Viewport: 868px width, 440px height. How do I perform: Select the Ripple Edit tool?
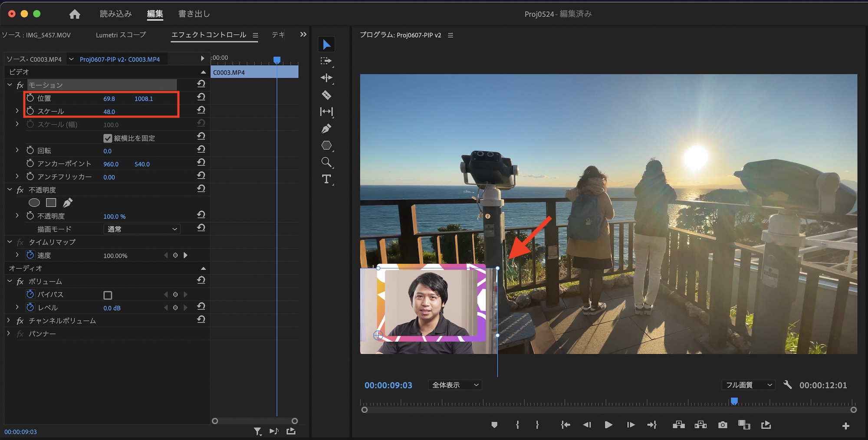[x=326, y=78]
